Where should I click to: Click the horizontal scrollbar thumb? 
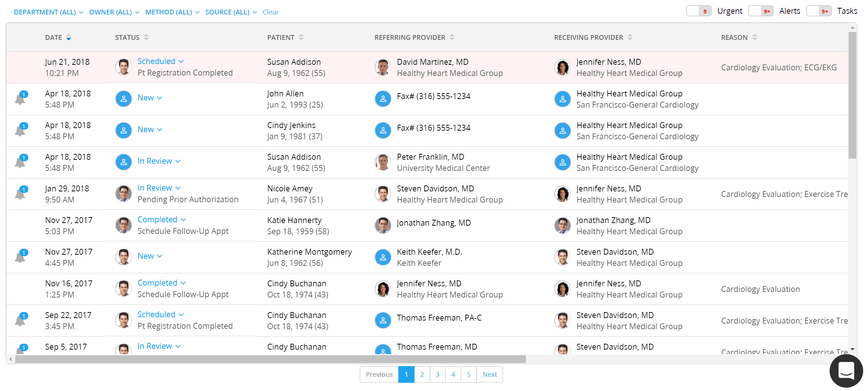point(270,359)
